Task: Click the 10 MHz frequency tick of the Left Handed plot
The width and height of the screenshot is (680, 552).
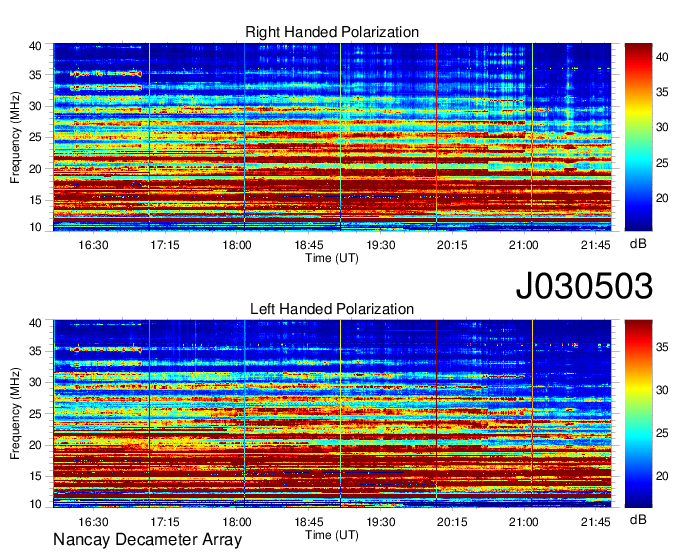Action: [x=35, y=503]
